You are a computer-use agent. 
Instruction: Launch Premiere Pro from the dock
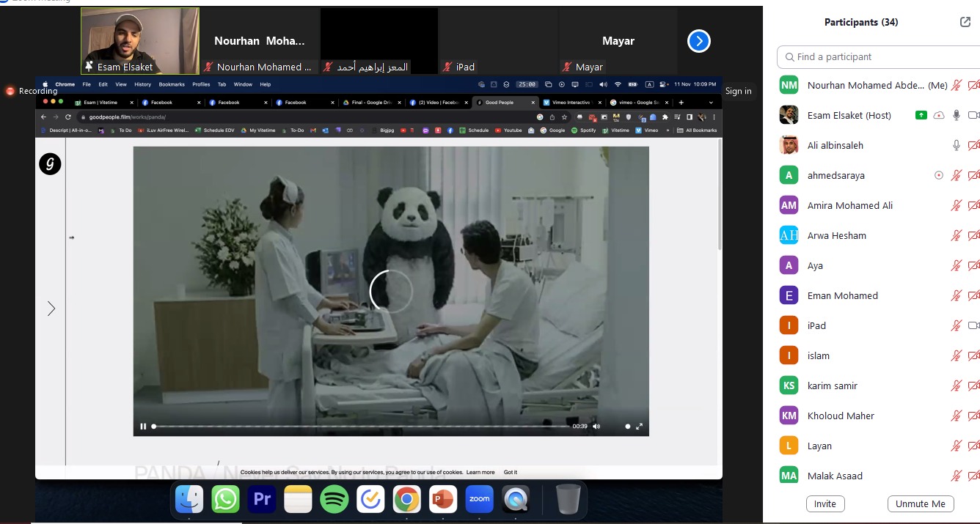(262, 499)
